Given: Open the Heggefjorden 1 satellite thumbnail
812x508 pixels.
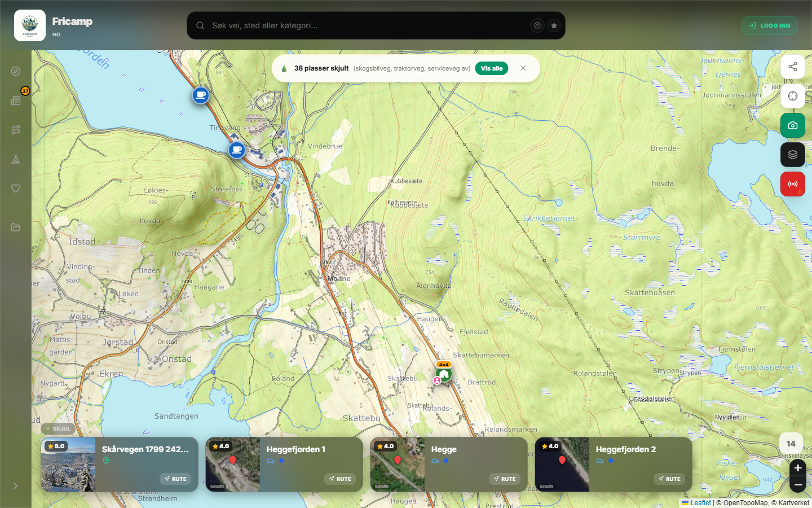Looking at the screenshot, I should tap(233, 465).
